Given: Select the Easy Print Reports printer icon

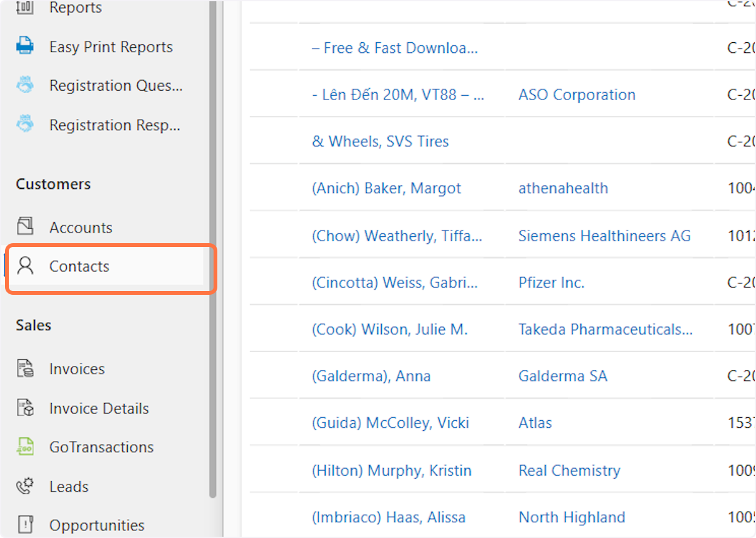Looking at the screenshot, I should click(x=25, y=46).
